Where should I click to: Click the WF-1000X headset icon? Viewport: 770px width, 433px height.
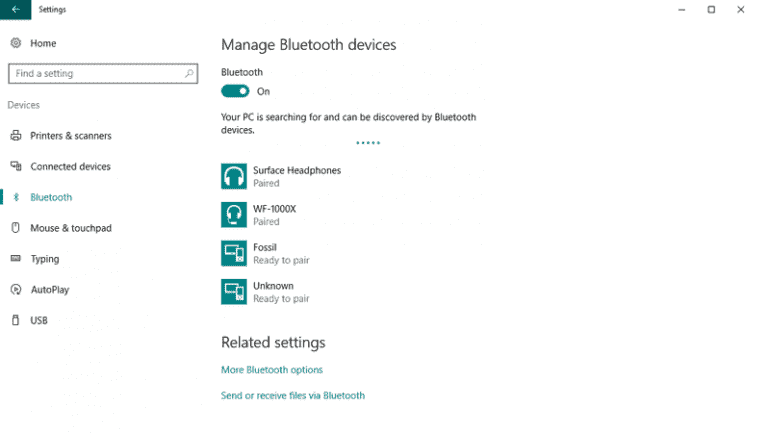click(234, 215)
